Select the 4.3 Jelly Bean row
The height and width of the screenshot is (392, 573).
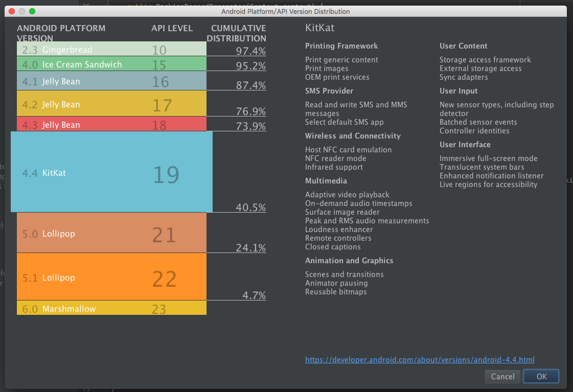(x=111, y=124)
